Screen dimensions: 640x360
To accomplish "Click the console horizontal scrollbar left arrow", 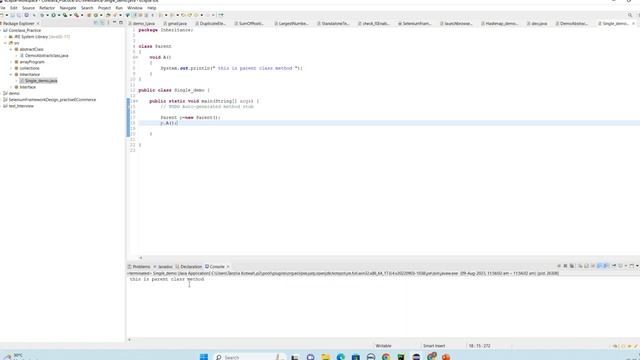I will 129,340.
